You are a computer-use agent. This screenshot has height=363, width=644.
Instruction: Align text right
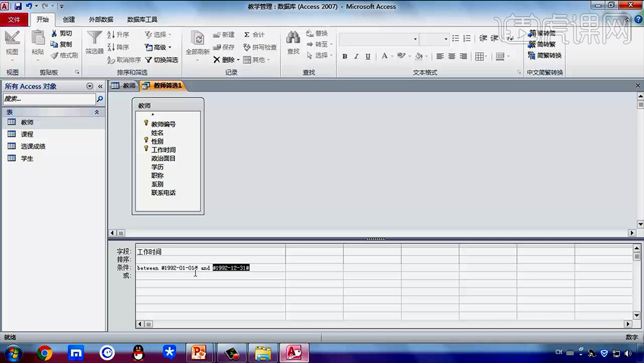[463, 56]
